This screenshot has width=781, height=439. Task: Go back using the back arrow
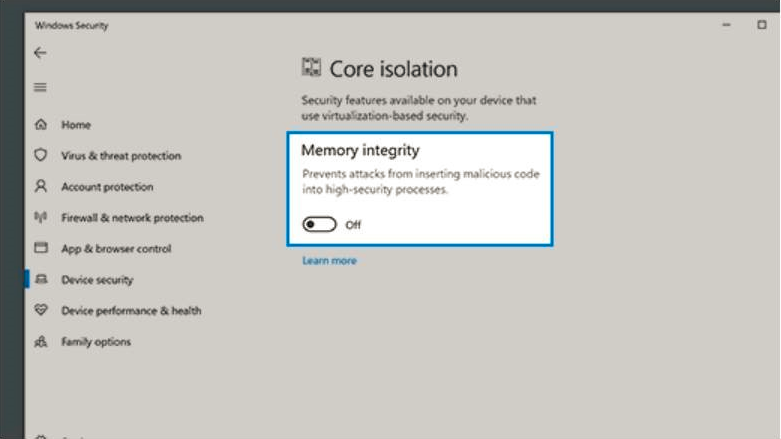[x=40, y=53]
